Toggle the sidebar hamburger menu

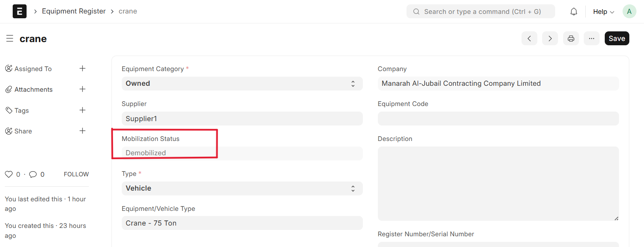tap(10, 39)
